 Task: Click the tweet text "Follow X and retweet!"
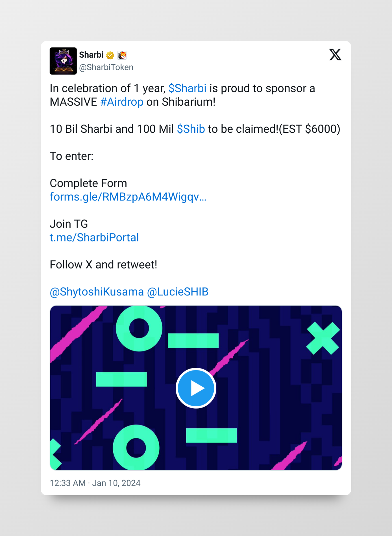coord(103,265)
